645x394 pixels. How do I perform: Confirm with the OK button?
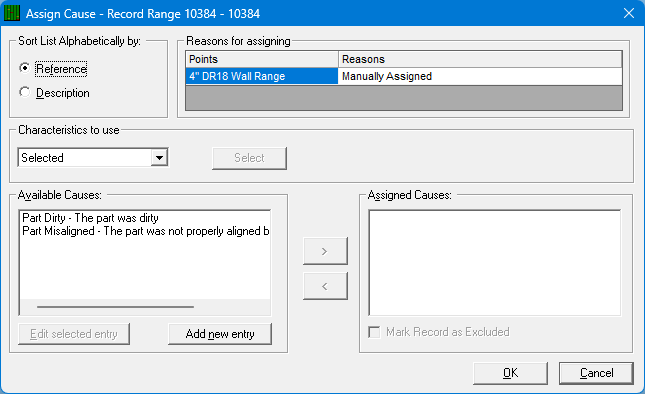point(510,373)
